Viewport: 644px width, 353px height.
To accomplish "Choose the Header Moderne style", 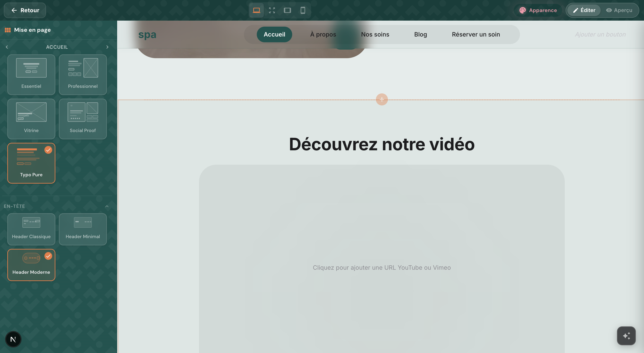I will [x=31, y=265].
